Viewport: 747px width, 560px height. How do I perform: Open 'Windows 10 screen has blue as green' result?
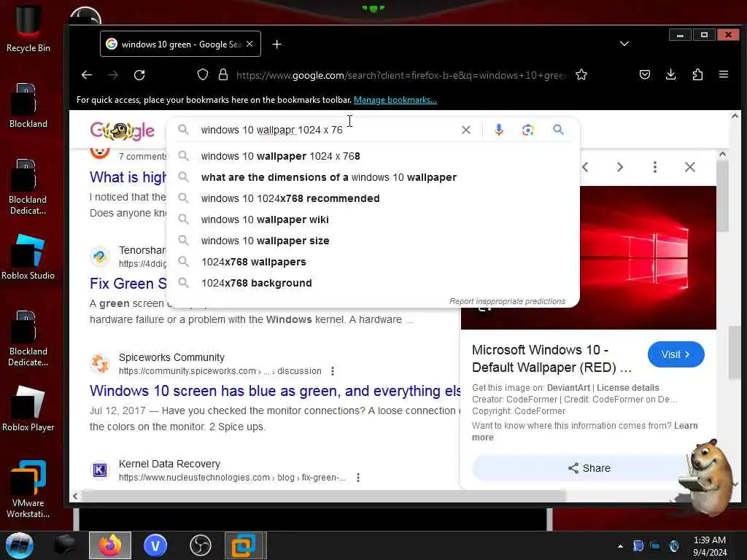(275, 391)
